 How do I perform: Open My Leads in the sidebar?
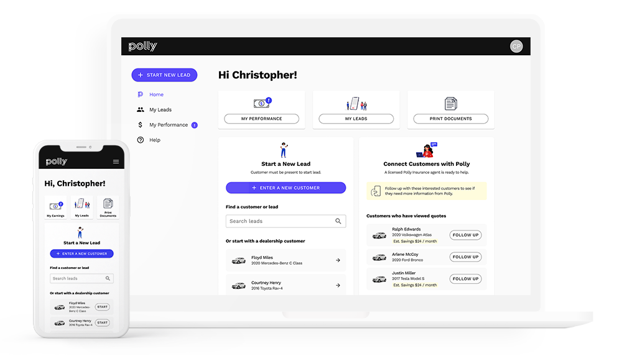[x=160, y=110]
